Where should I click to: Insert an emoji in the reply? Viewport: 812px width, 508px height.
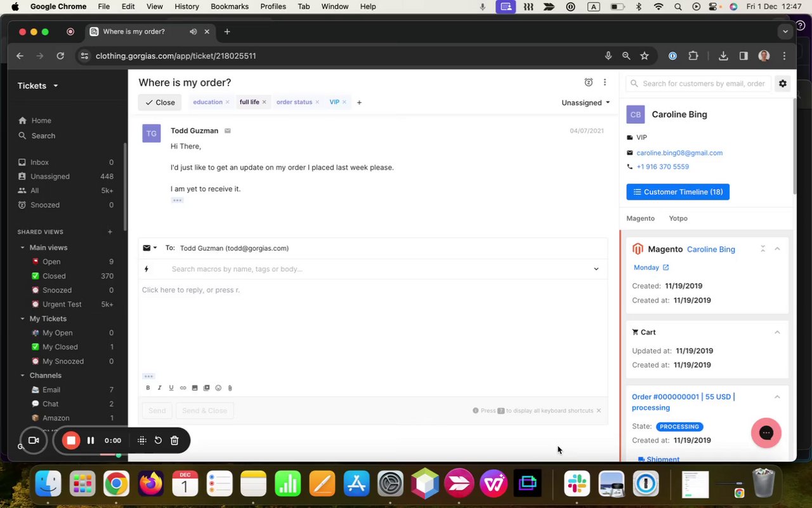[x=218, y=388]
